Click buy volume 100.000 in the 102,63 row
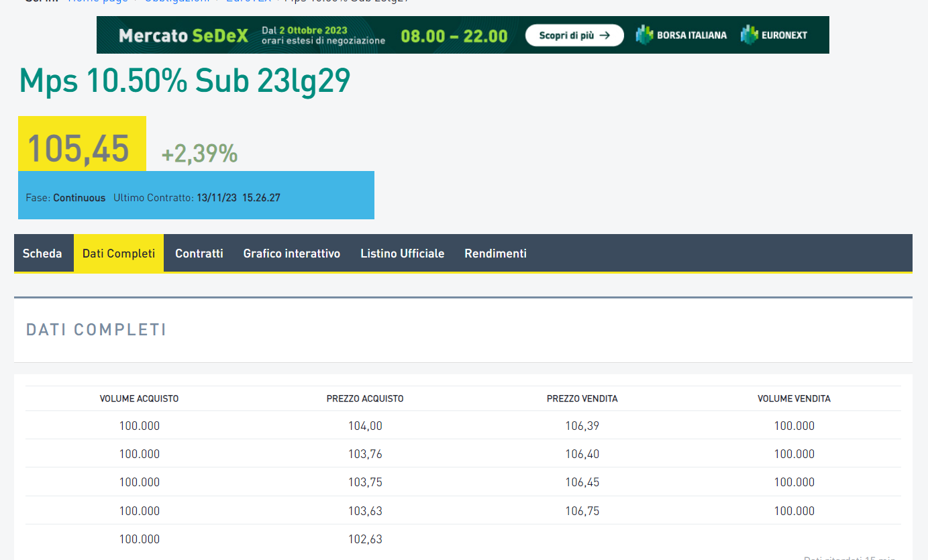 140,539
